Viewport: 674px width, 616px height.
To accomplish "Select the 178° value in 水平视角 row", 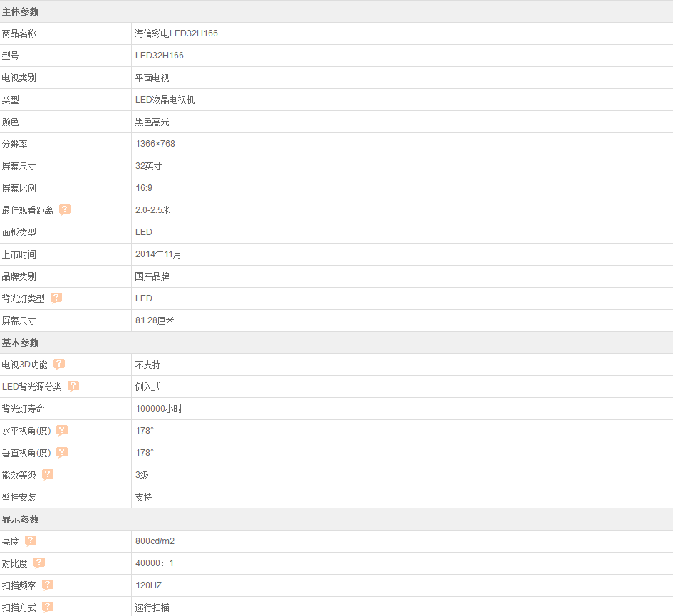I will 145,431.
